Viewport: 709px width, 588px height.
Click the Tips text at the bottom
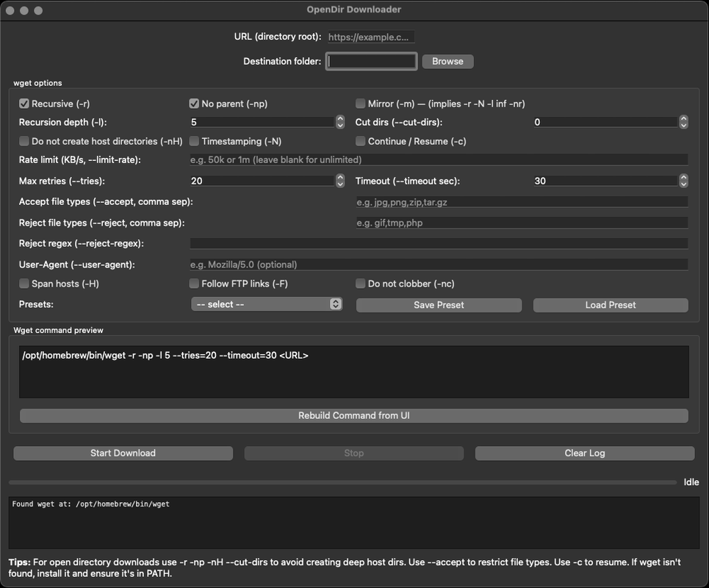[x=345, y=567]
